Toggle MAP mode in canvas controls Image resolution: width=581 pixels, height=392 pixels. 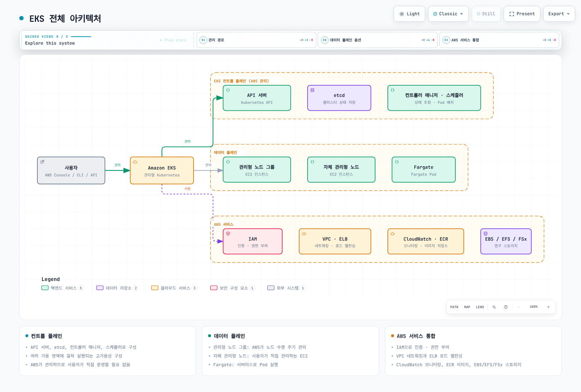[467, 307]
